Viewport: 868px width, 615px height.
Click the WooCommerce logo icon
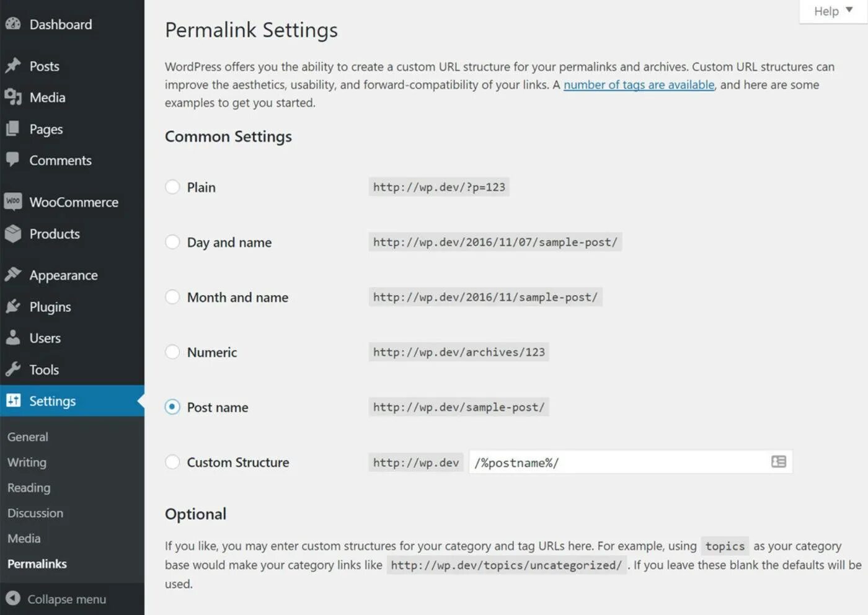point(13,201)
